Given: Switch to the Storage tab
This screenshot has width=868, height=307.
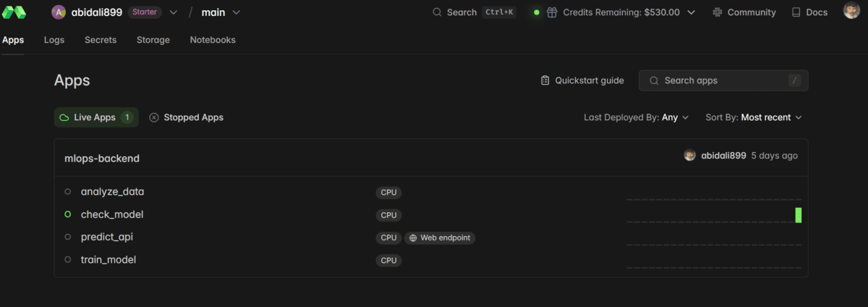Looking at the screenshot, I should pos(153,40).
